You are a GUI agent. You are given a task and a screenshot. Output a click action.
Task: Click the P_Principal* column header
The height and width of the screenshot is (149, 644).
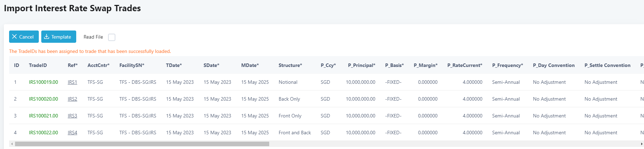362,65
